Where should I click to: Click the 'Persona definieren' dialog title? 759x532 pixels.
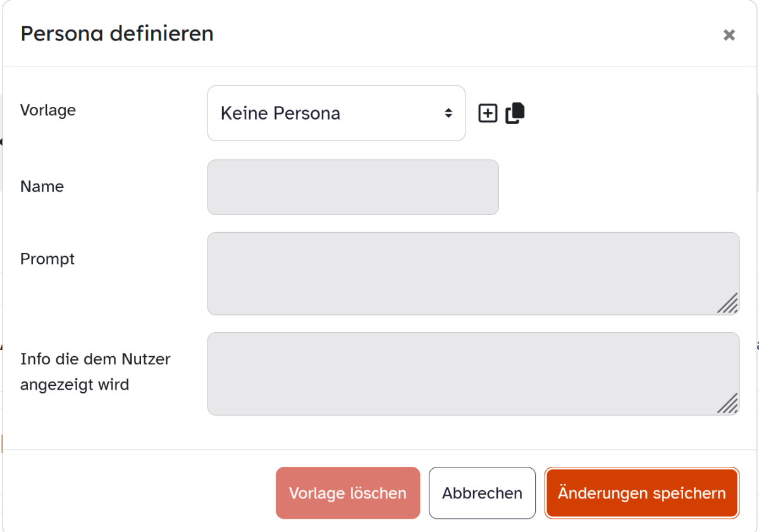coord(117,34)
